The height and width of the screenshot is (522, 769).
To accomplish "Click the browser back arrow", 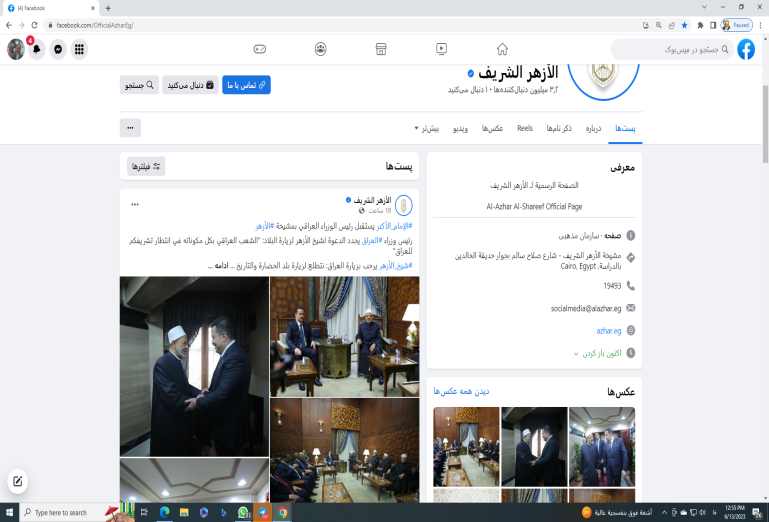I will 9,25.
